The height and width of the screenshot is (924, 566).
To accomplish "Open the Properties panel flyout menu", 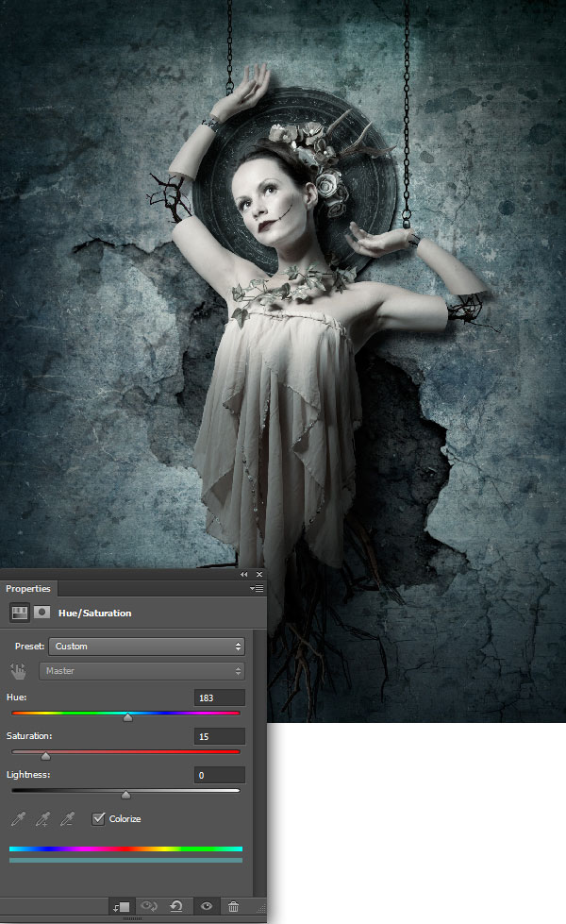I will click(257, 588).
